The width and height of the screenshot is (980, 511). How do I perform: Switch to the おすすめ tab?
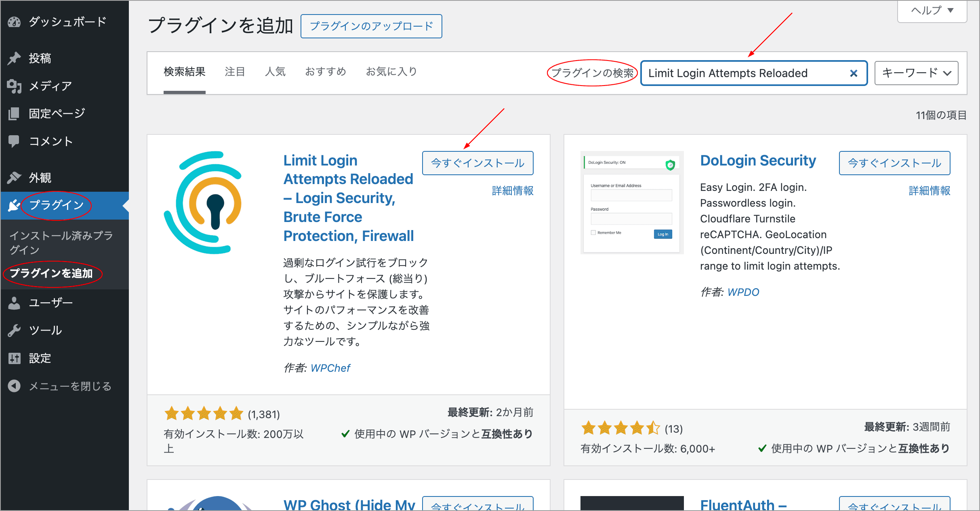click(326, 72)
